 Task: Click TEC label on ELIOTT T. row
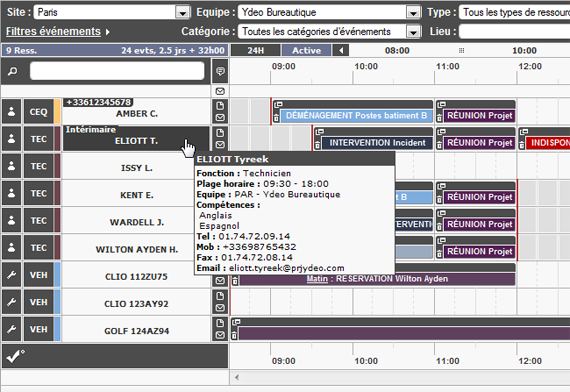pyautogui.click(x=39, y=139)
